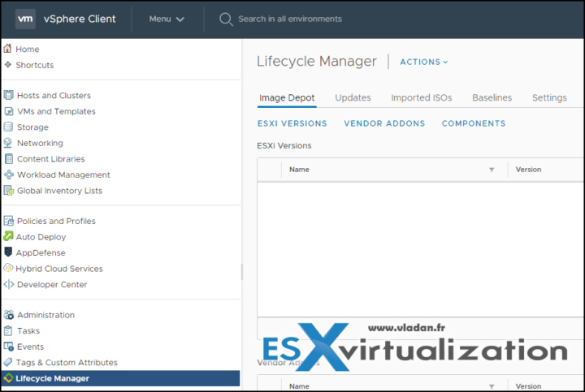Click the Workload Management icon
Image resolution: width=585 pixels, height=392 pixels.
point(9,174)
